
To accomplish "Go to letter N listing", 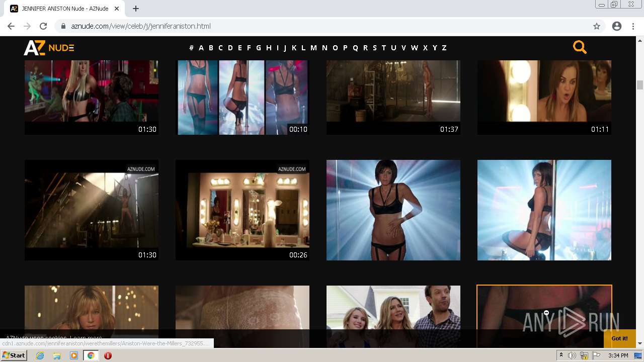I will [325, 48].
